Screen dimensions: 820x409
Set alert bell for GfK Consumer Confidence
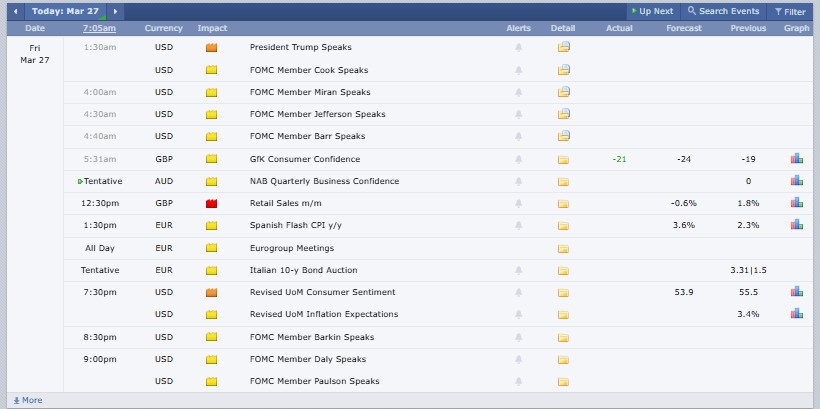(518, 160)
